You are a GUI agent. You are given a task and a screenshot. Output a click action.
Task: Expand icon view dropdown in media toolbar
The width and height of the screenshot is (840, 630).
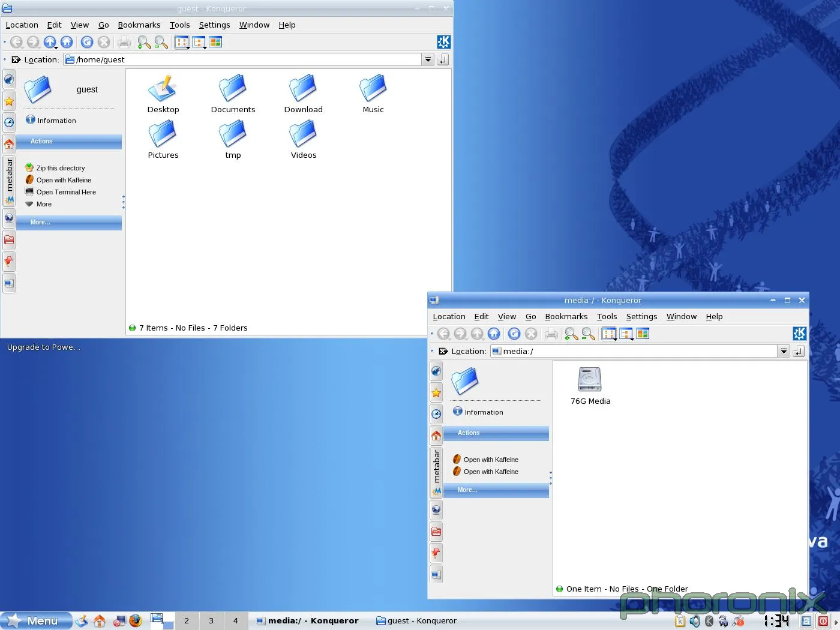(616, 339)
